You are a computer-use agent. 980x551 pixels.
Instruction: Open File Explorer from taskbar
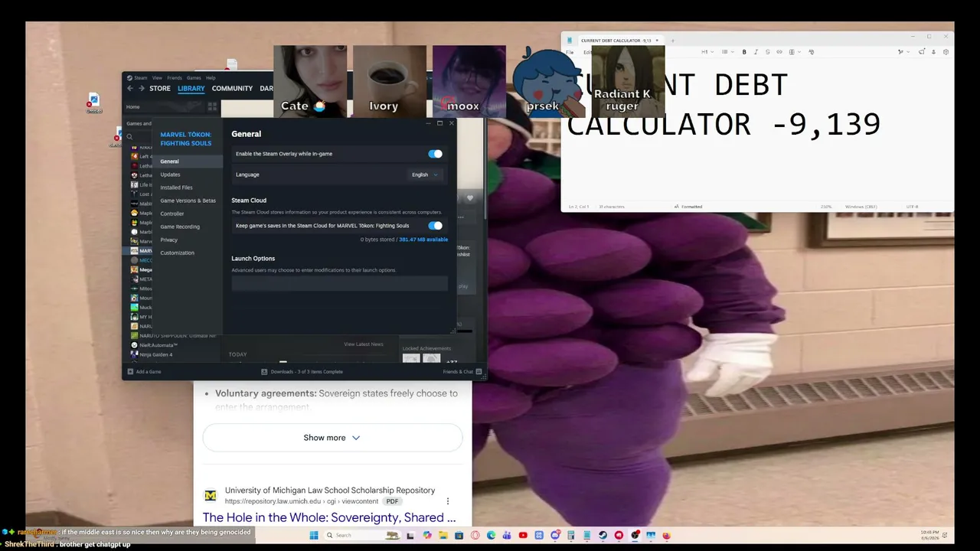[443, 535]
